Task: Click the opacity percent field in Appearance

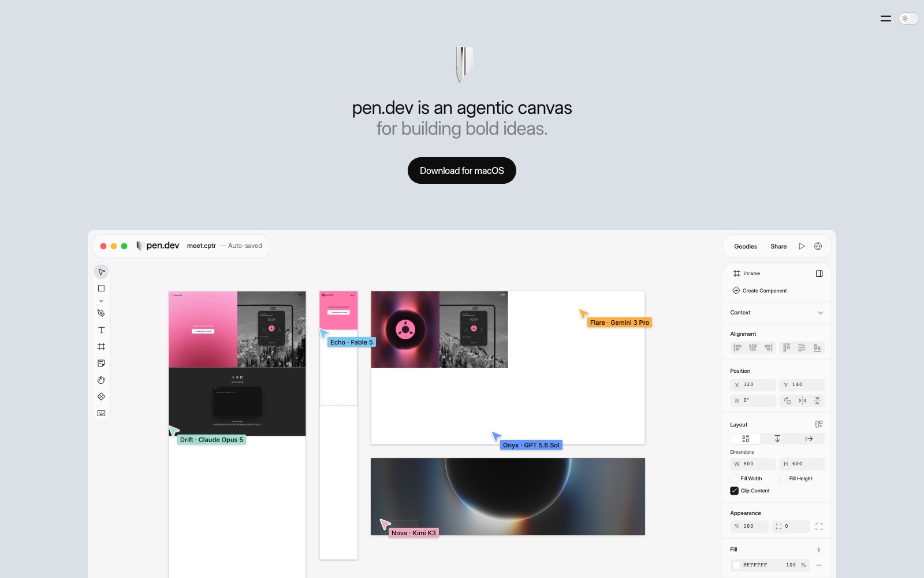Action: (749, 527)
